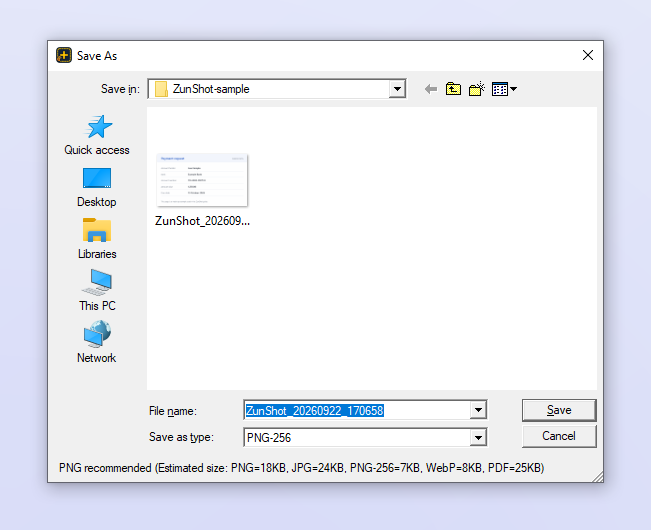The height and width of the screenshot is (530, 651).
Task: Select the ZunShot_202609 file thumbnail
Action: 202,190
